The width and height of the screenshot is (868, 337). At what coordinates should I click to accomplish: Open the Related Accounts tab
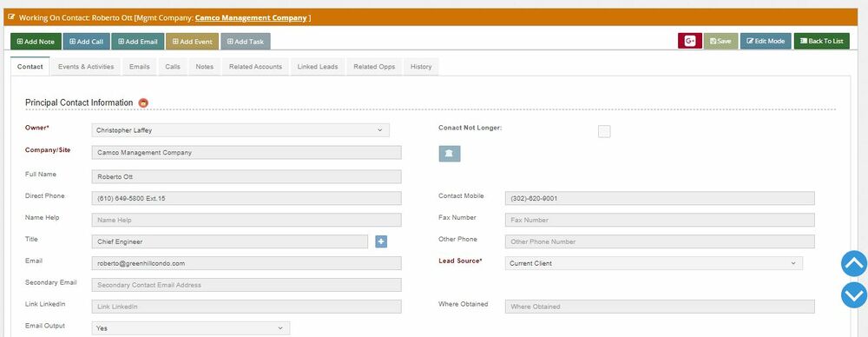click(255, 67)
